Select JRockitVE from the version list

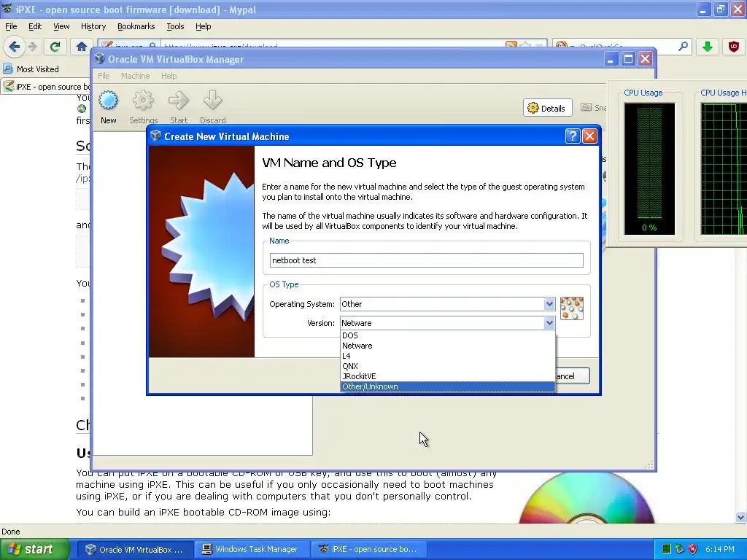click(448, 376)
